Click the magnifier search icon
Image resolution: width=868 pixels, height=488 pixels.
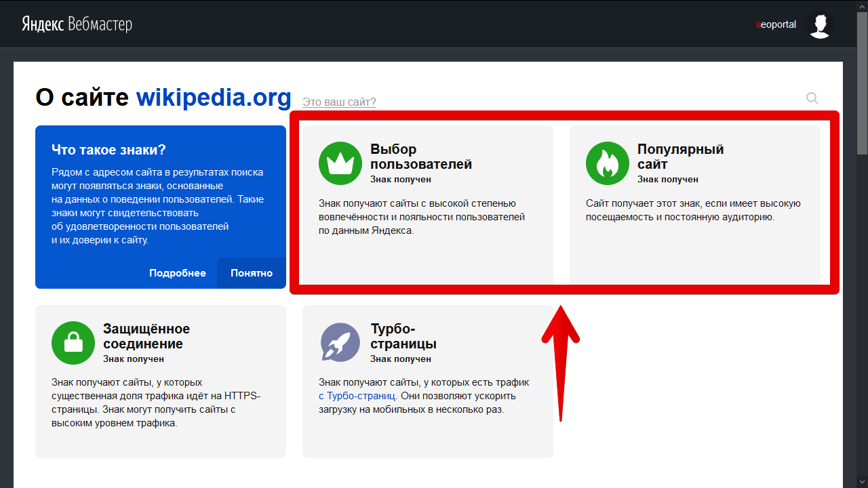pyautogui.click(x=812, y=98)
